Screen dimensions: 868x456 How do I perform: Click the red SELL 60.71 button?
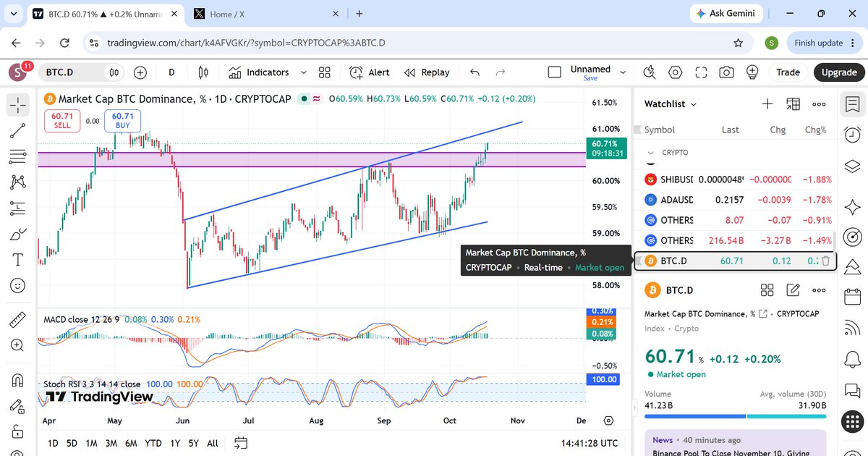tap(62, 121)
